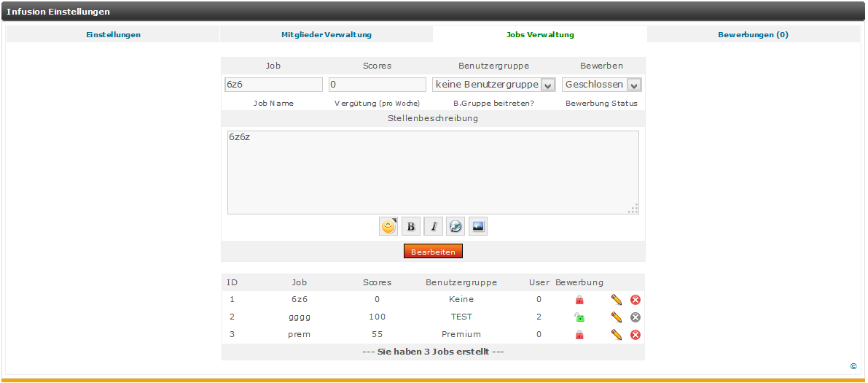This screenshot has width=868, height=383.
Task: Toggle the green open lock for job gggg
Action: pyautogui.click(x=579, y=317)
